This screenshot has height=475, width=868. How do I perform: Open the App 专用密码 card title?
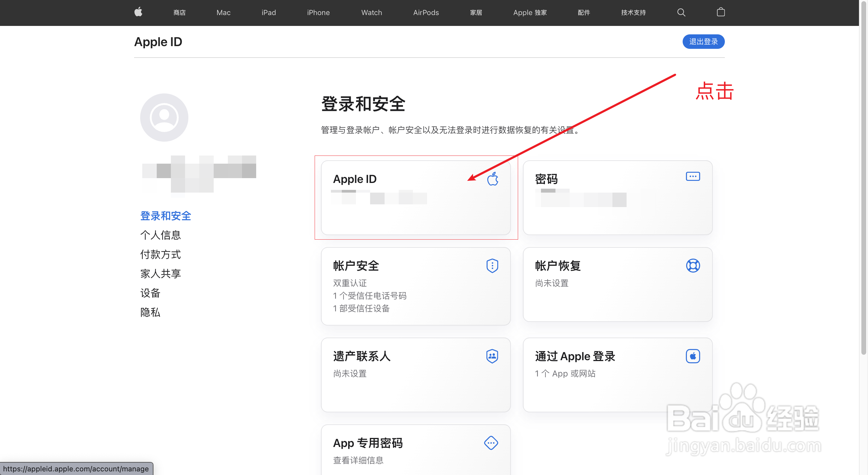click(368, 443)
